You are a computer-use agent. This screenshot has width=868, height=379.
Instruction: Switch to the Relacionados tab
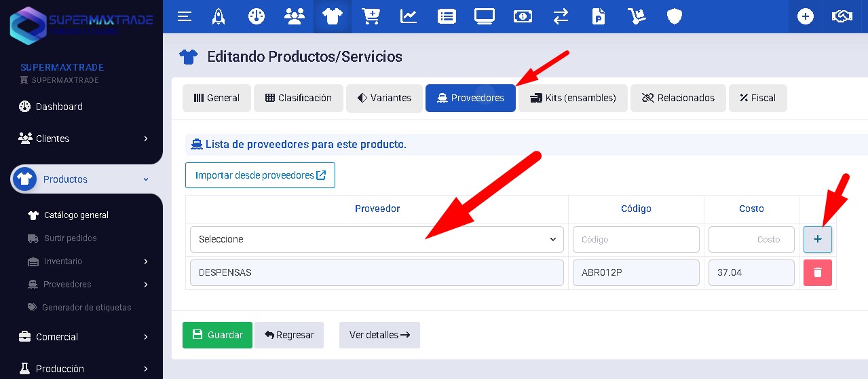coord(678,98)
